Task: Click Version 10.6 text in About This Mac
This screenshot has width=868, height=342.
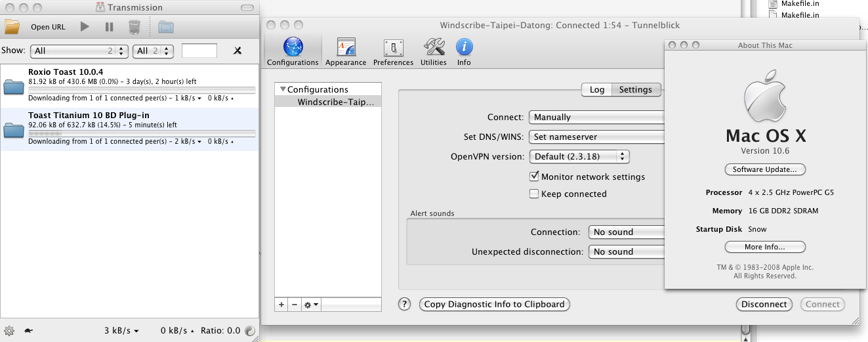Action: point(765,151)
